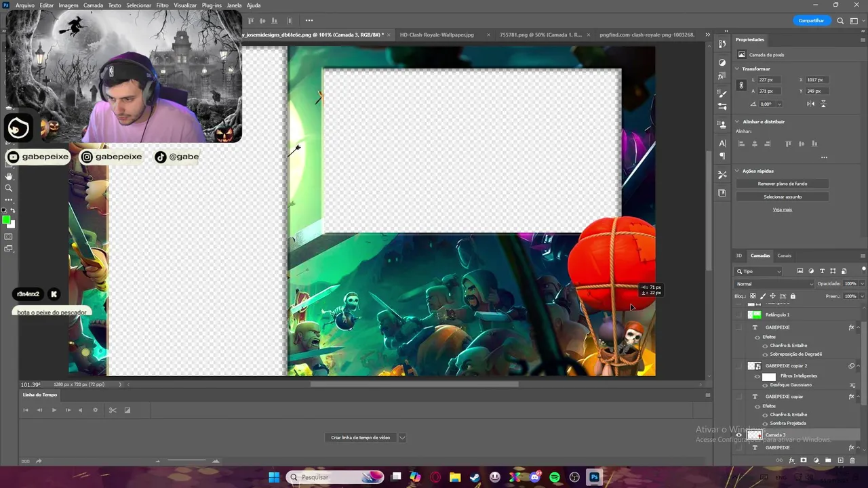Screen dimensions: 868x488
Task: Switch to the Canais panel tab
Action: (784, 256)
